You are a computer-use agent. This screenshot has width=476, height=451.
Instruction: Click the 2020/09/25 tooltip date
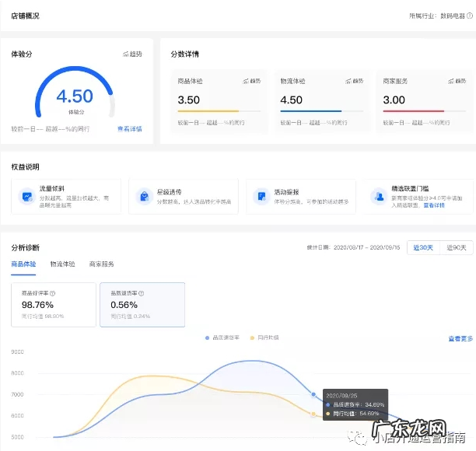[x=341, y=396]
